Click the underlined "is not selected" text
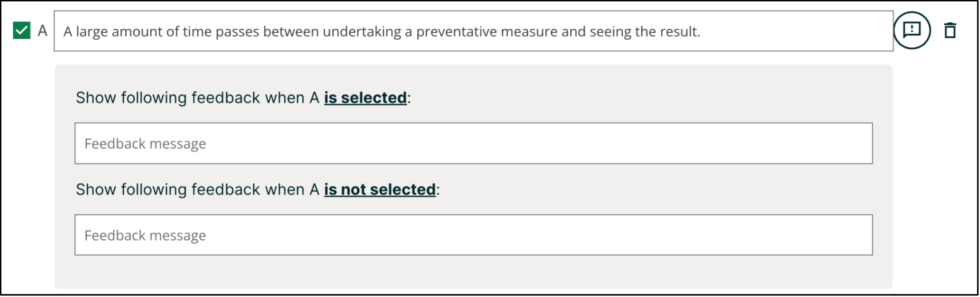 [379, 190]
